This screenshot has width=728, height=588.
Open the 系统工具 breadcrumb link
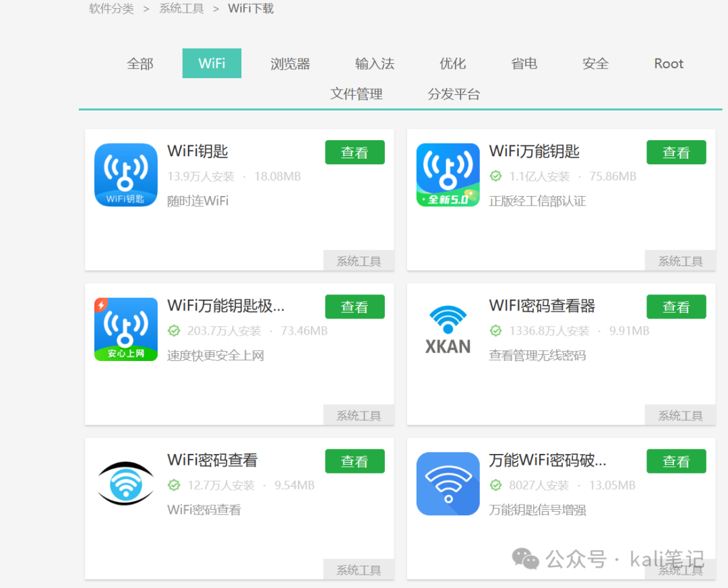(x=181, y=9)
